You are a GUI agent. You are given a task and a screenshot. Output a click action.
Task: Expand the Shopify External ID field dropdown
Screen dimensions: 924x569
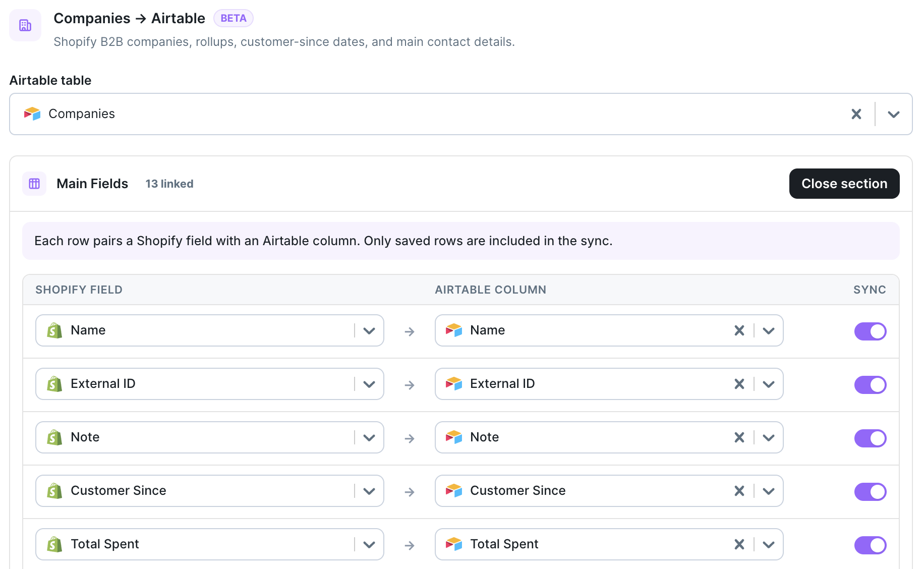coord(369,384)
